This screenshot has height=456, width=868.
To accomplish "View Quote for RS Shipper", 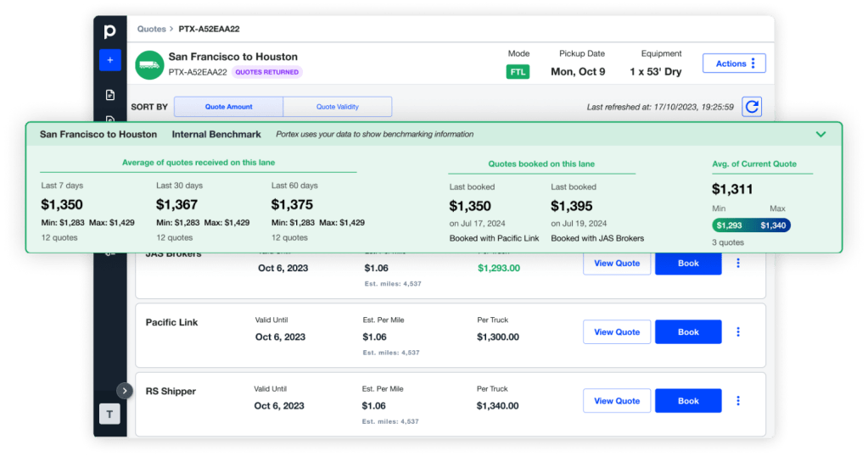I will [617, 401].
